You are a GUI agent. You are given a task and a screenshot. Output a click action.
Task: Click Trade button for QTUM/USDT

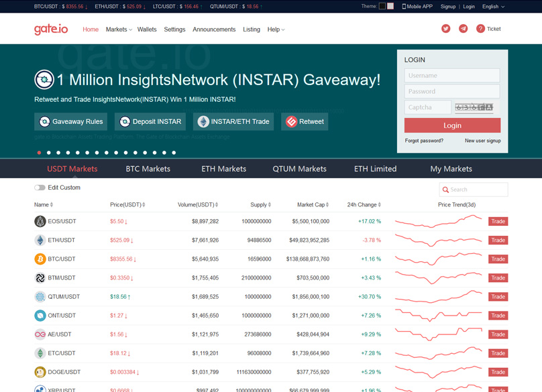pyautogui.click(x=498, y=297)
